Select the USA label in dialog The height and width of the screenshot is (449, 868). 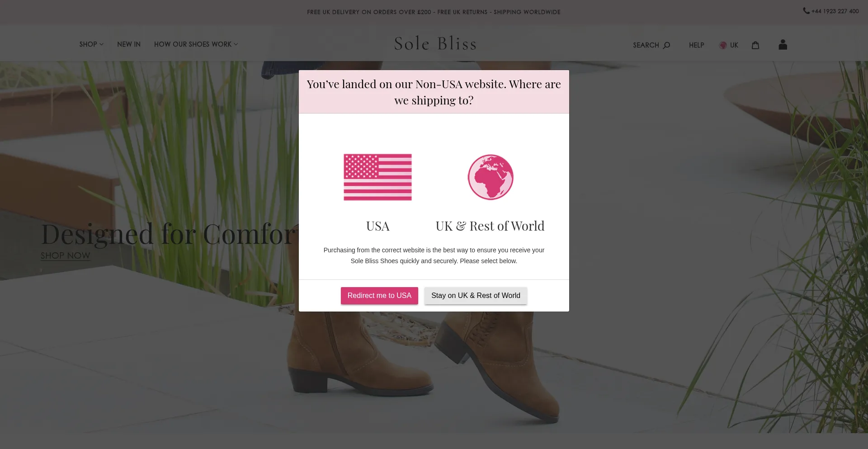point(378,226)
